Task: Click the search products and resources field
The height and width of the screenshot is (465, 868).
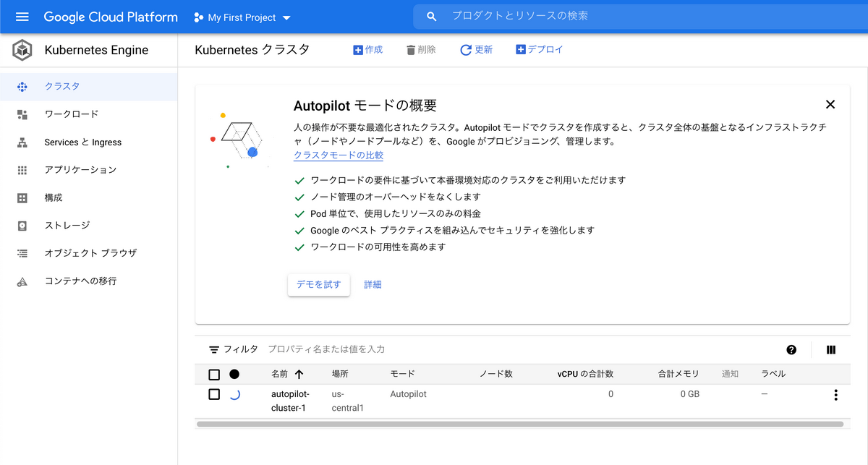Action: coord(640,16)
